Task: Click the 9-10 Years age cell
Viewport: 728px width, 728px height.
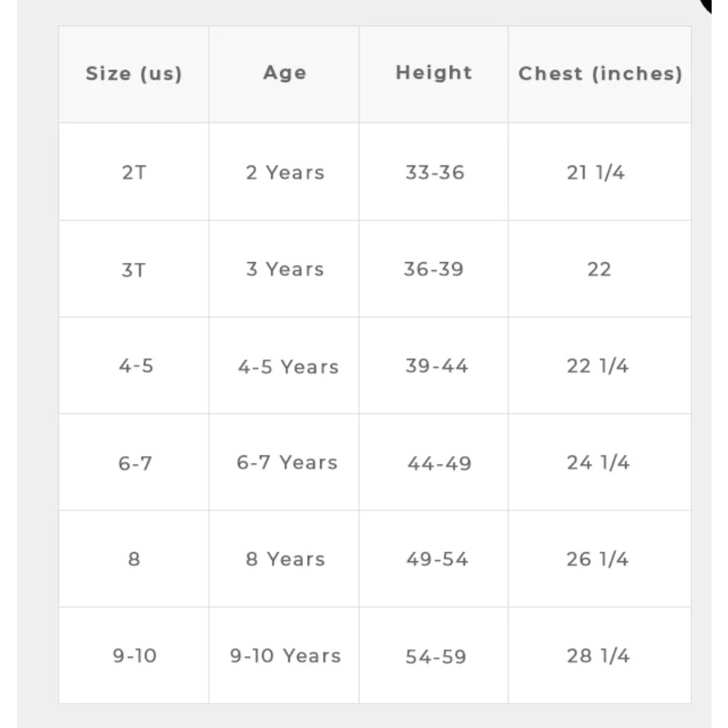Action: pyautogui.click(x=285, y=656)
